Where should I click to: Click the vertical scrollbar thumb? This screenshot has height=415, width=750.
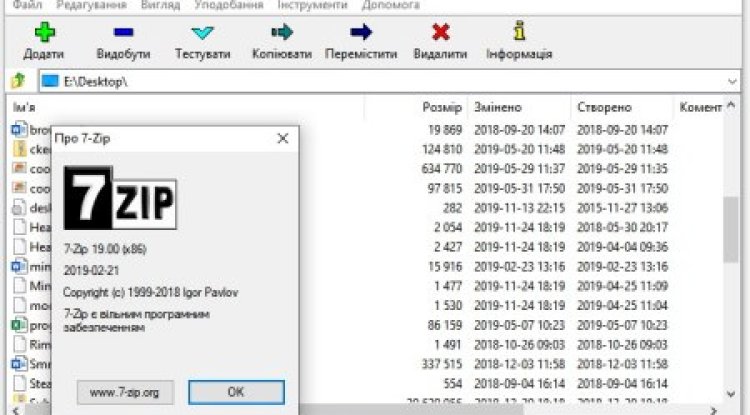(x=731, y=229)
